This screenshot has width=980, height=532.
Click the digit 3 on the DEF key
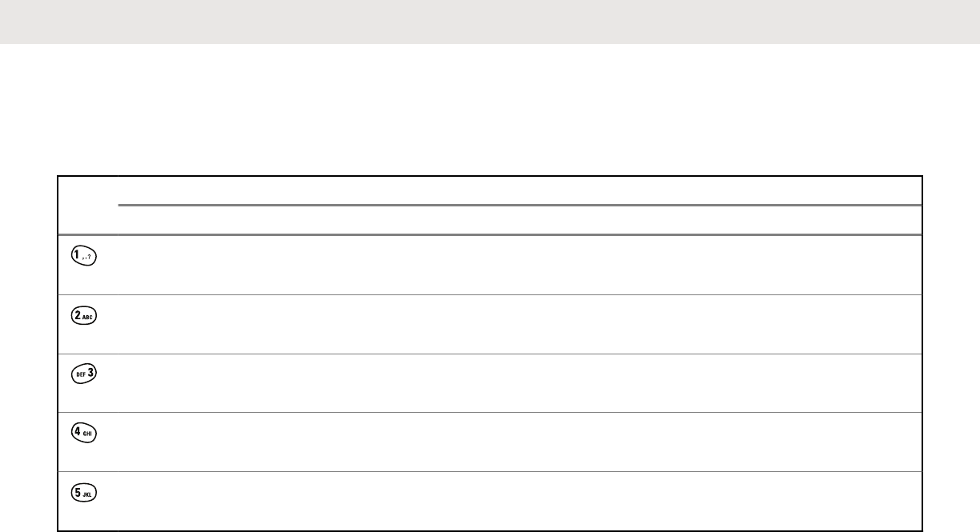point(90,374)
